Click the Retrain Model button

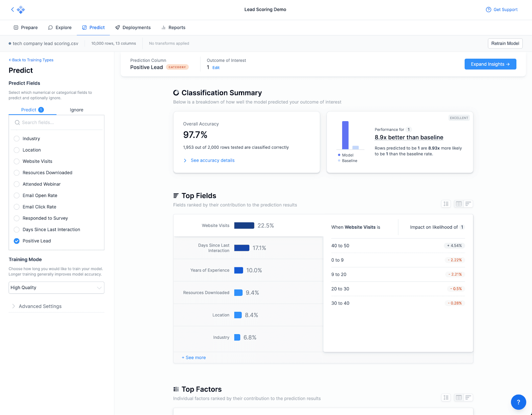(x=505, y=43)
